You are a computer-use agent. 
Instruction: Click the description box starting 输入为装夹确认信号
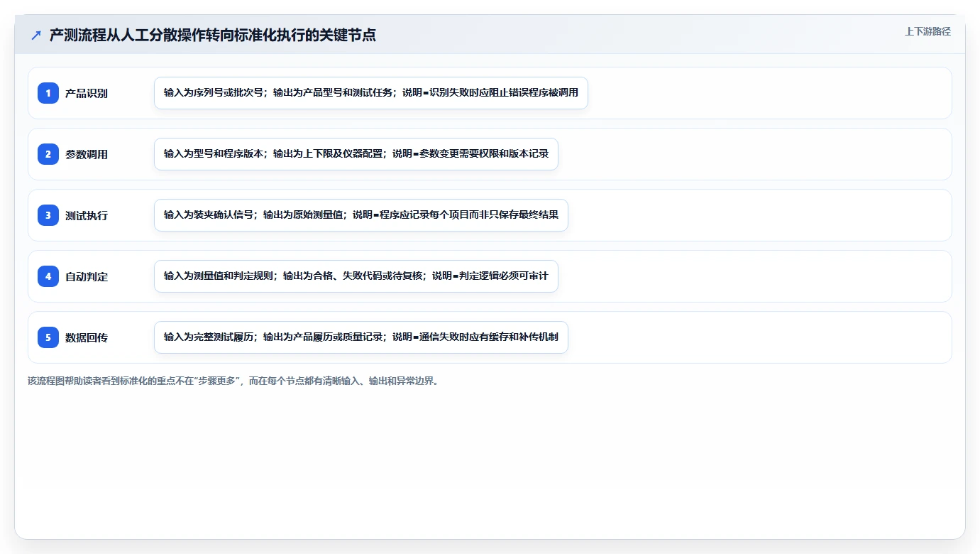[361, 215]
